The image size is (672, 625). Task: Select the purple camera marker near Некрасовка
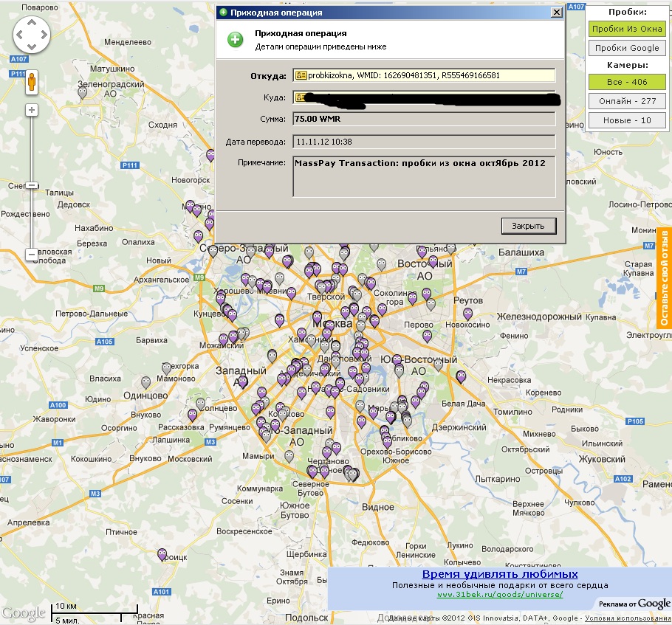pyautogui.click(x=461, y=377)
